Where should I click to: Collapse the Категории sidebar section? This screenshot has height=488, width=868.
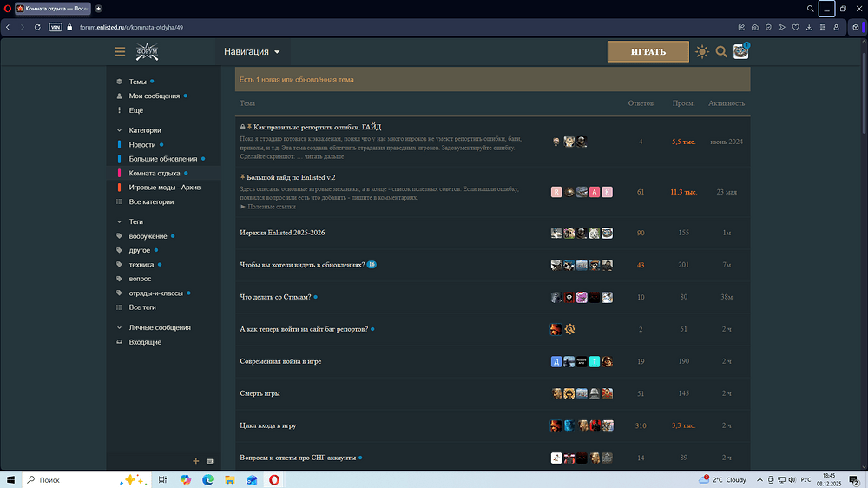(x=120, y=130)
